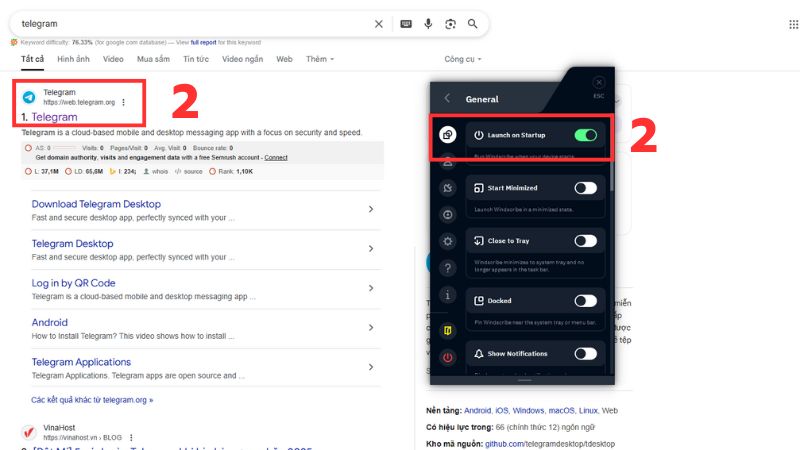Image resolution: width=800 pixels, height=450 pixels.
Task: Click the Windows platform link
Action: coord(529,411)
